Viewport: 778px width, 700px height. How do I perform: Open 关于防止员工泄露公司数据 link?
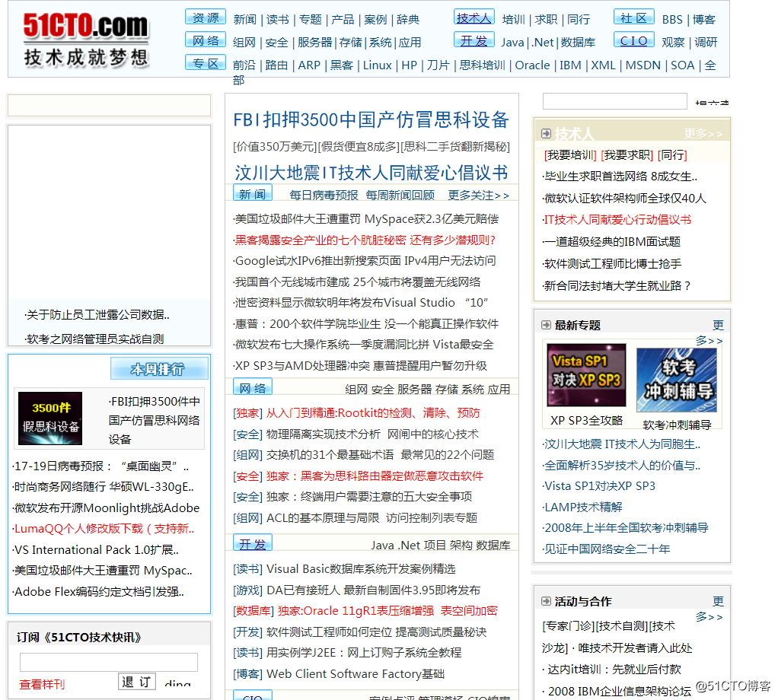97,314
